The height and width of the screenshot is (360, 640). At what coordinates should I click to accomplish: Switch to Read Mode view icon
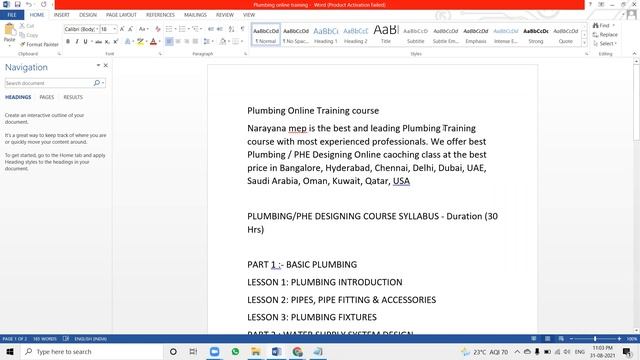click(x=533, y=339)
